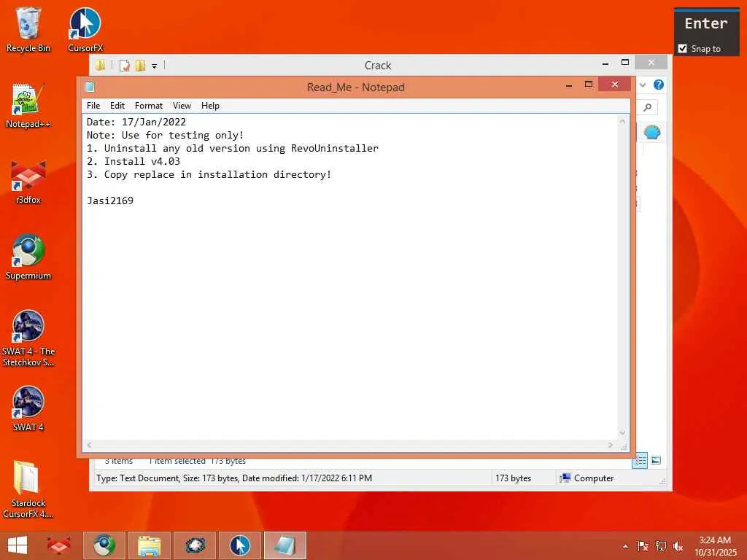Image resolution: width=747 pixels, height=560 pixels.
Task: Click Notepad horizontal scrollbar left arrow
Action: pos(90,446)
